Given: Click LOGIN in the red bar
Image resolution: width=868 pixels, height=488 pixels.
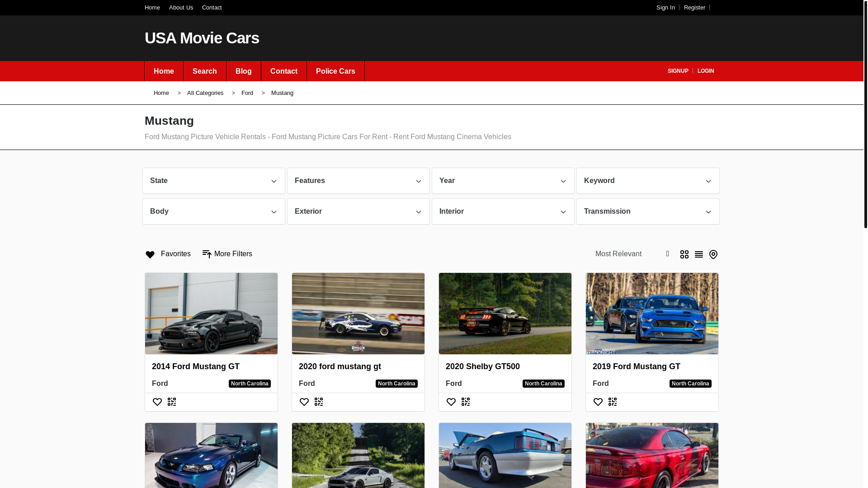Looking at the screenshot, I should (706, 71).
